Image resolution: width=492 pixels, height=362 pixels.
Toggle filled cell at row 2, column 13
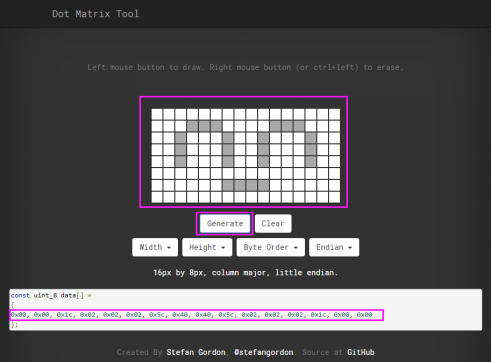(x=299, y=126)
